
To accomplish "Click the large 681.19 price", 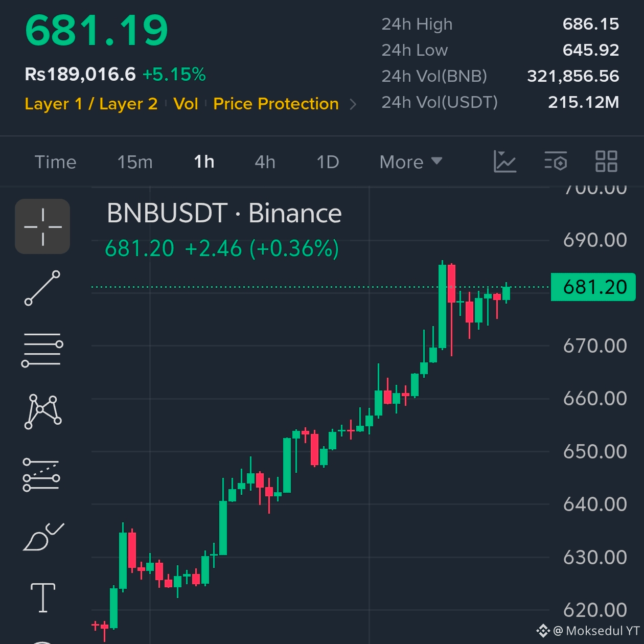I will 97,31.
